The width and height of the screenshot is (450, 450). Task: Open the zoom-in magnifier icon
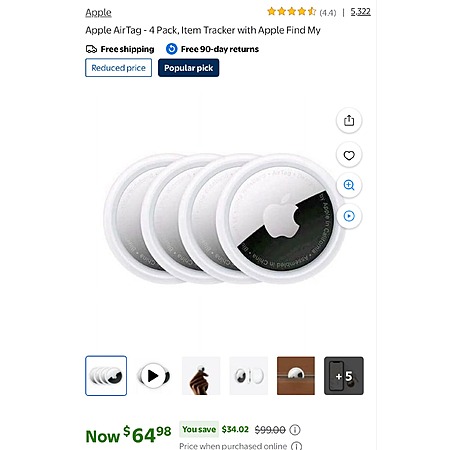349,185
